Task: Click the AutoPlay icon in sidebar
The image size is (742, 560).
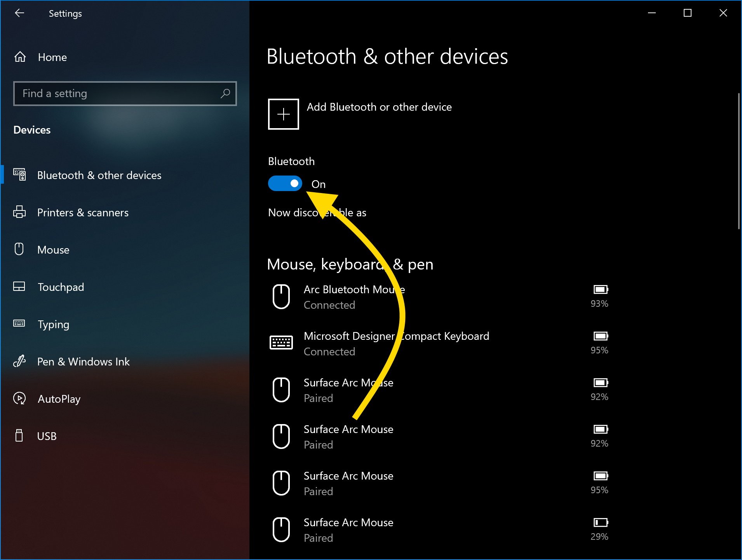Action: coord(19,398)
